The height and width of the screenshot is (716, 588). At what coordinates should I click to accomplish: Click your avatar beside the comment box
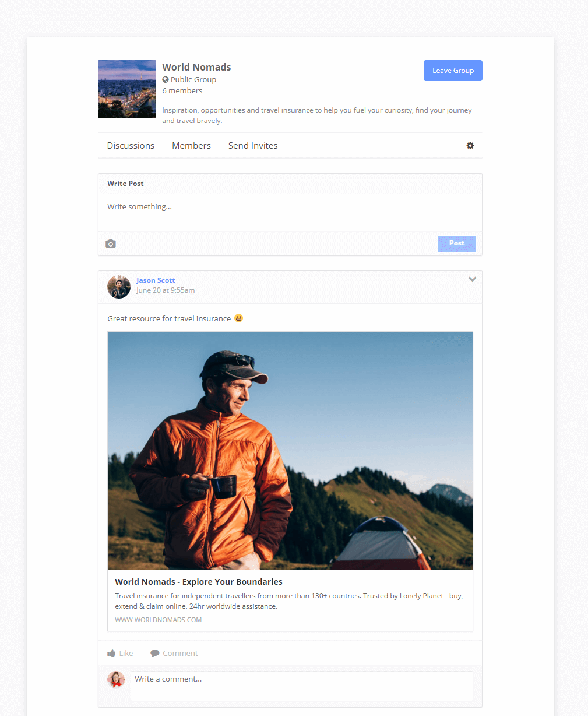pos(116,679)
